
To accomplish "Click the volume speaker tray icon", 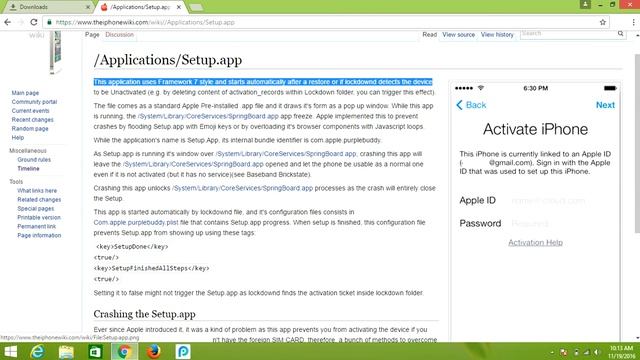I will pos(597,352).
